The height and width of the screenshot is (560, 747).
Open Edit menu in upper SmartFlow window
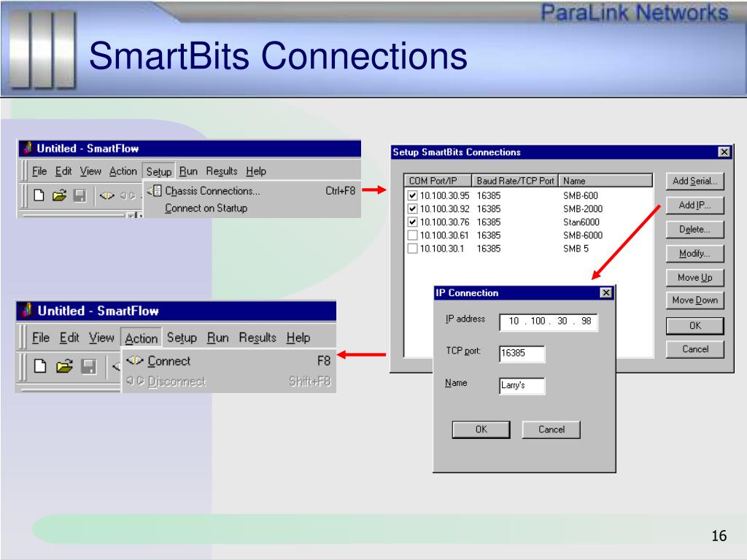63,171
